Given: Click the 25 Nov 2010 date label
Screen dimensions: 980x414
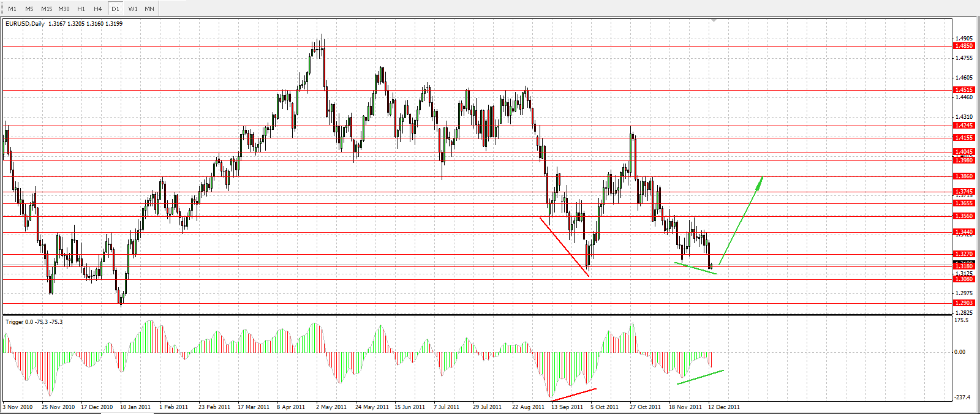Looking at the screenshot, I should 58,407.
